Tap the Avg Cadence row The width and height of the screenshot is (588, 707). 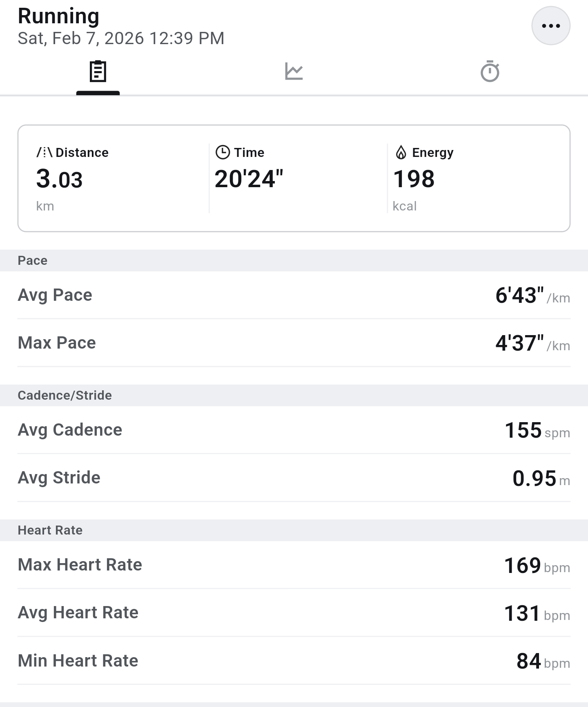(294, 430)
